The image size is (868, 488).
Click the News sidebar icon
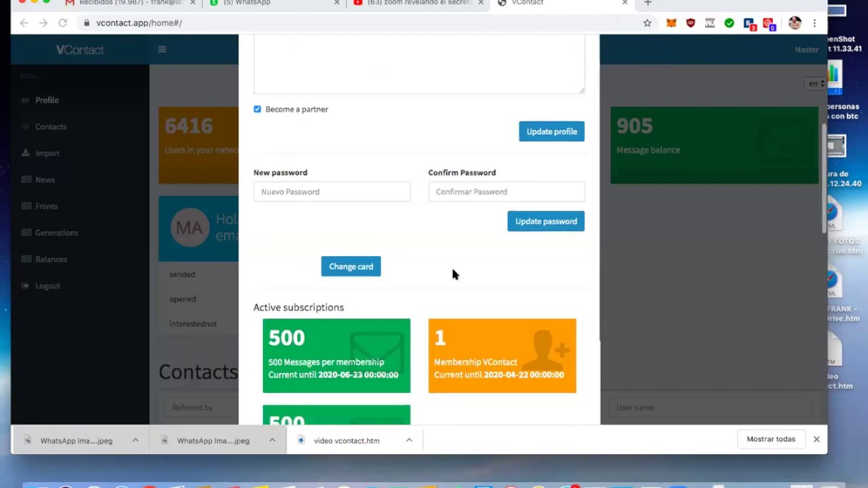coord(26,180)
